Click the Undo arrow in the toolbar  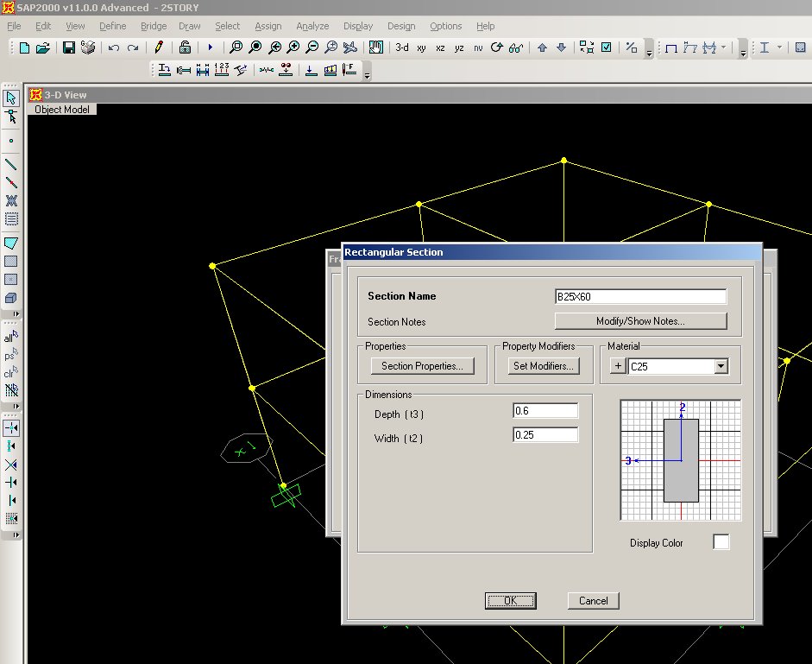point(114,47)
